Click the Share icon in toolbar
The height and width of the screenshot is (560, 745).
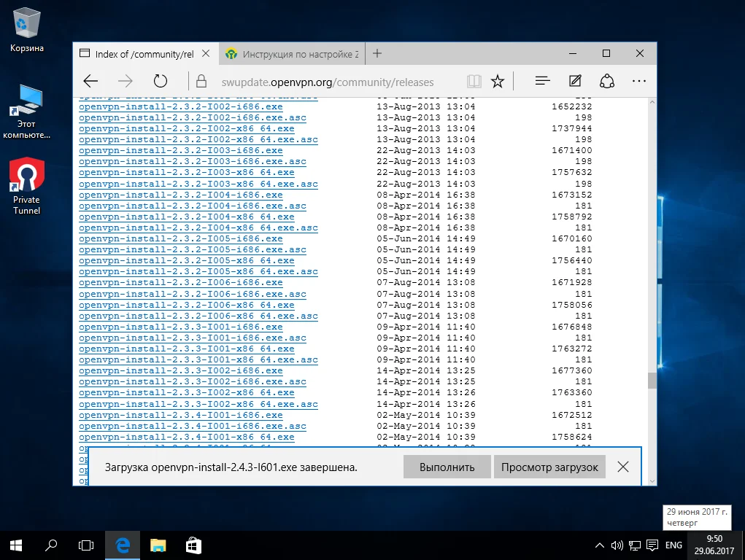click(607, 81)
